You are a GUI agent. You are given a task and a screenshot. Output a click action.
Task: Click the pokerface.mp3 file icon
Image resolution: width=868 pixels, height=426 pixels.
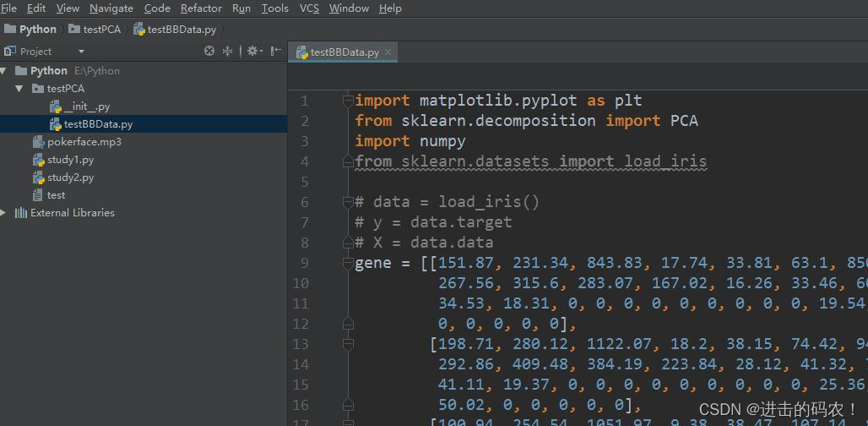point(38,142)
